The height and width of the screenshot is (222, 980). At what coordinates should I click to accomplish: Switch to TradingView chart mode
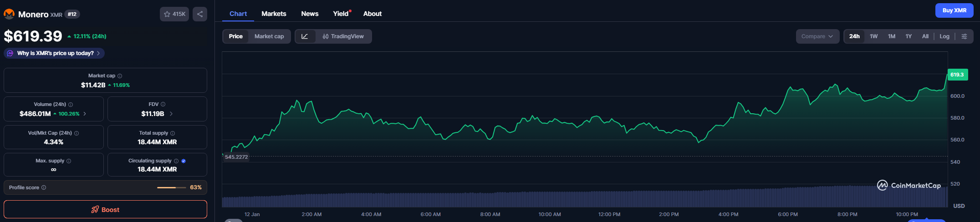tap(343, 36)
